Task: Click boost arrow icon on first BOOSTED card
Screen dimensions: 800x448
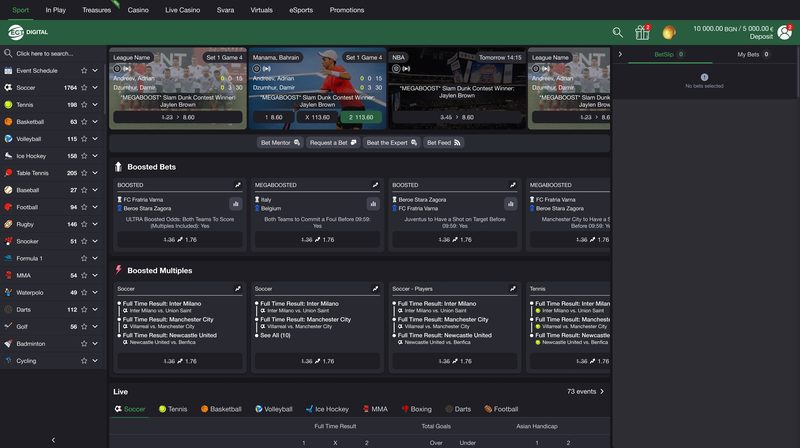Action: click(x=238, y=185)
